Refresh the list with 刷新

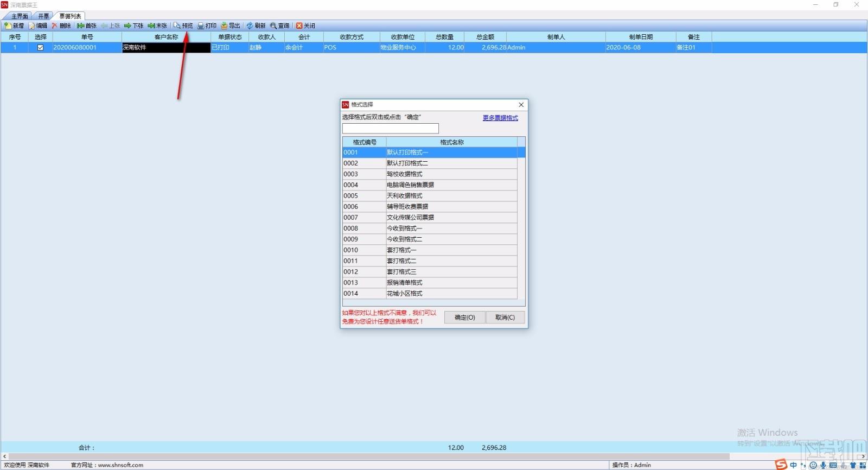tap(256, 26)
